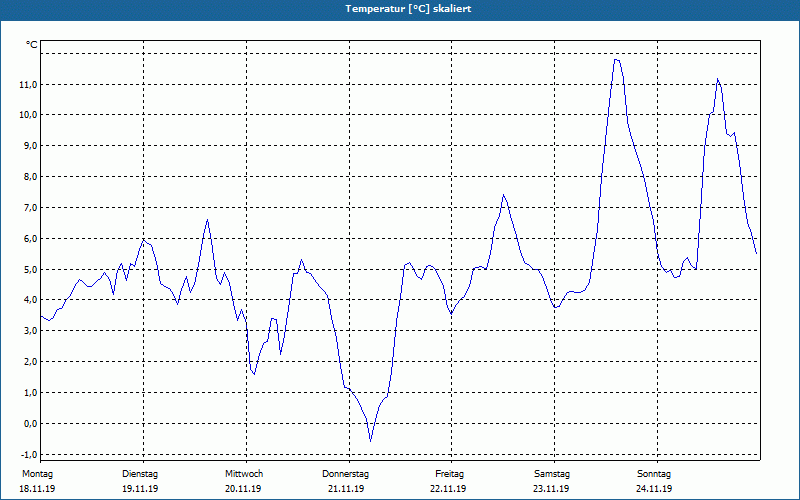
Task: Click the date 22.11.19
Action: tap(448, 489)
